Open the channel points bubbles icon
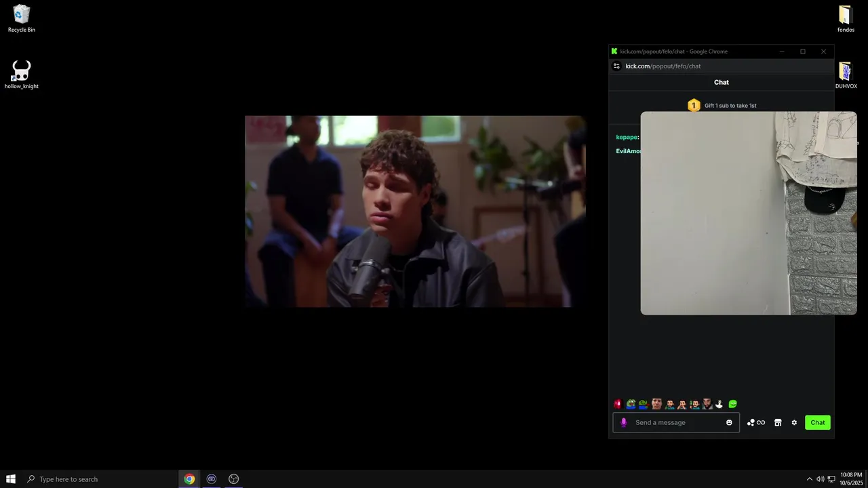868x488 pixels. pyautogui.click(x=751, y=422)
